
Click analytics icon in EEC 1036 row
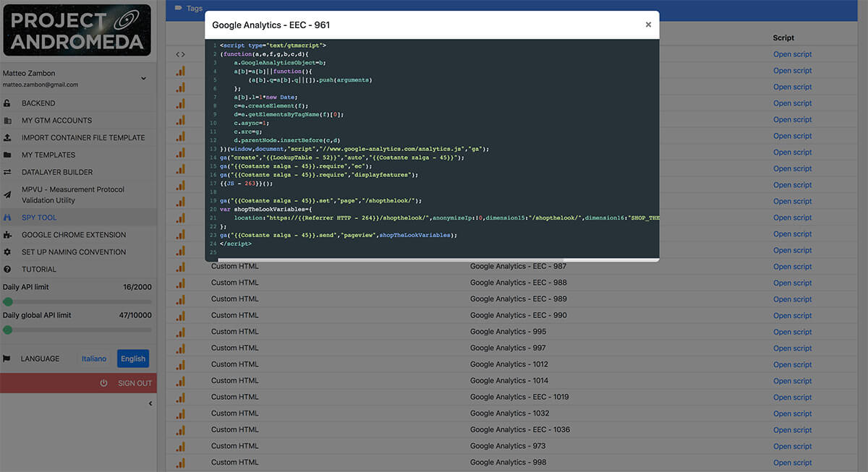click(181, 429)
